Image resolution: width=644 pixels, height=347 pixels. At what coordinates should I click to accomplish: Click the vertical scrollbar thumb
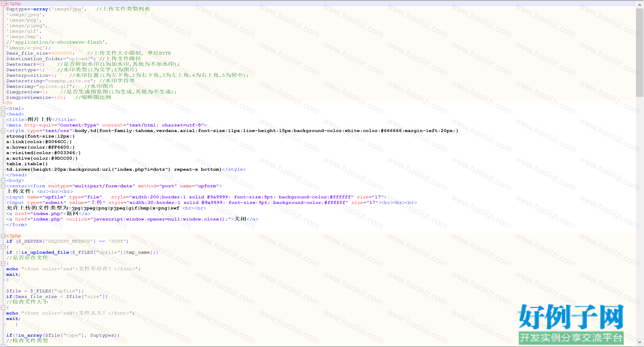coord(639,53)
